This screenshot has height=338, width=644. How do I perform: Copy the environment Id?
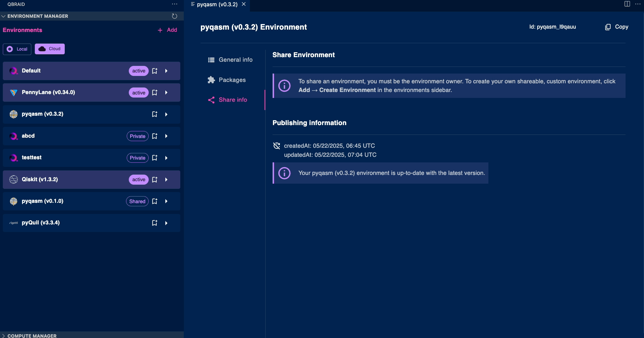point(616,27)
